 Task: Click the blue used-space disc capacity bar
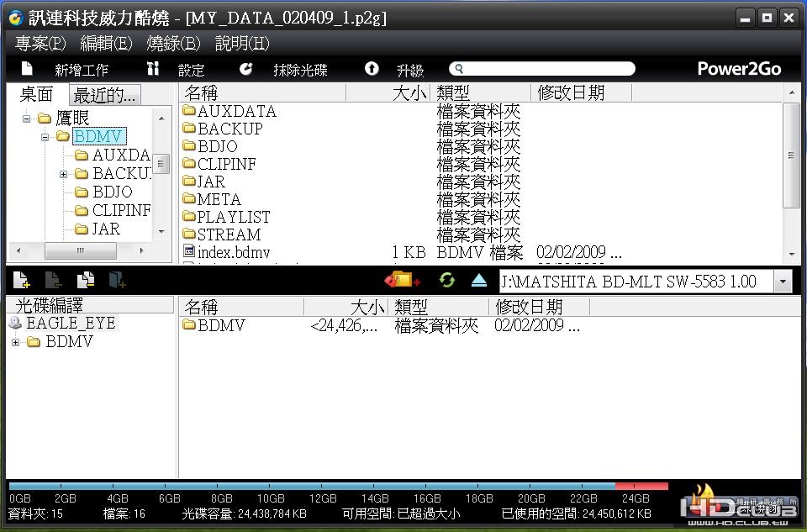[x=312, y=486]
